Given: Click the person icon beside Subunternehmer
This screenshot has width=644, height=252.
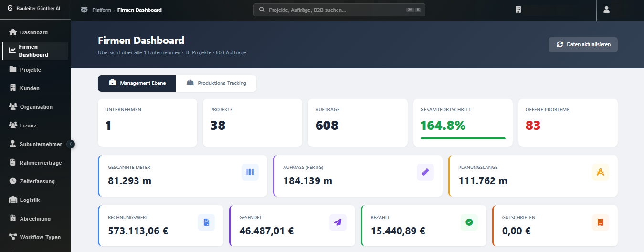Looking at the screenshot, I should [x=13, y=144].
